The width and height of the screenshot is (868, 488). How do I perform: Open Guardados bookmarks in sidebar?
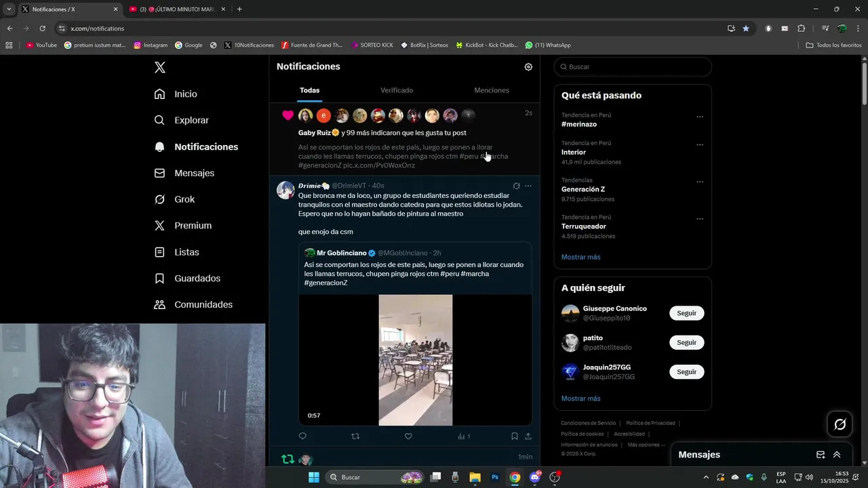coord(186,279)
